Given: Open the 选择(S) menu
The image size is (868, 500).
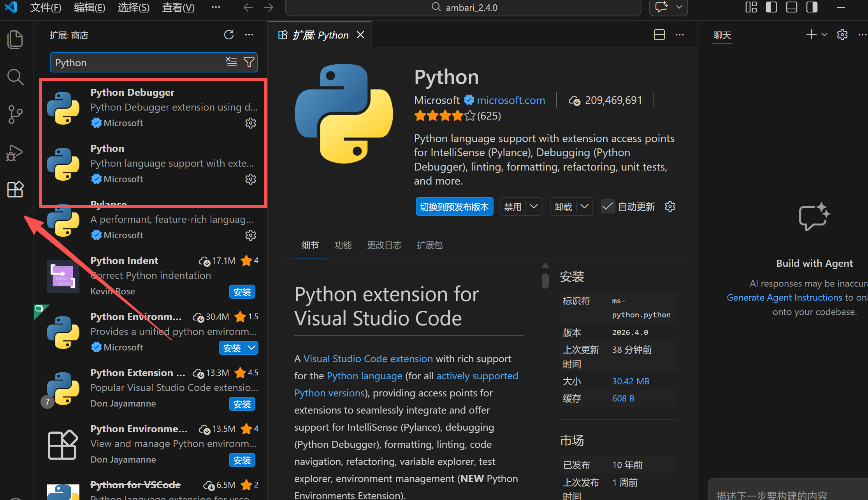Looking at the screenshot, I should tap(134, 7).
